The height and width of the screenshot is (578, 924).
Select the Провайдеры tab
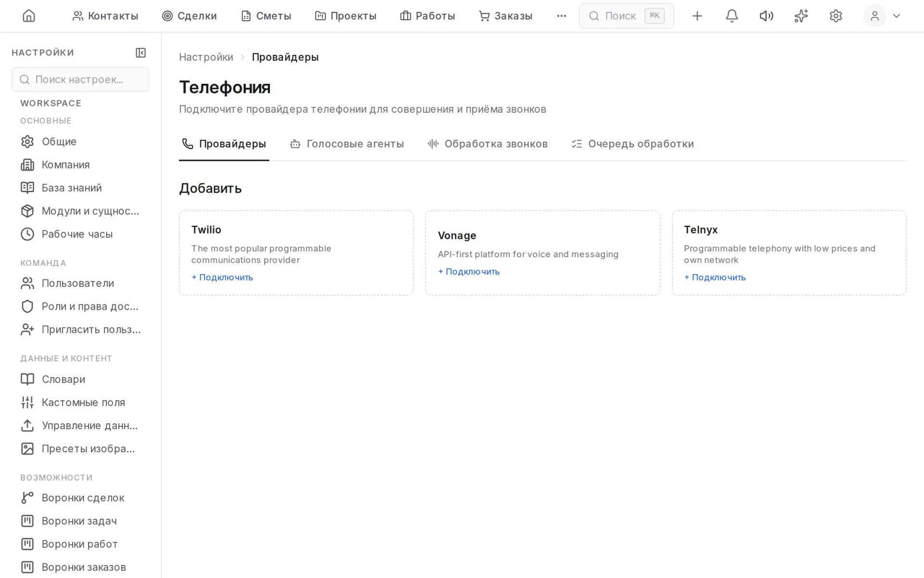pyautogui.click(x=224, y=144)
